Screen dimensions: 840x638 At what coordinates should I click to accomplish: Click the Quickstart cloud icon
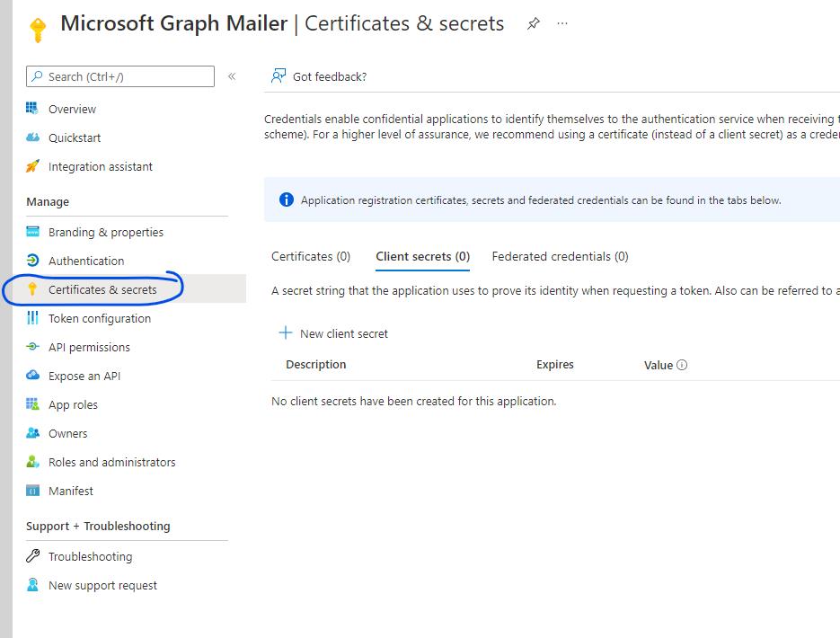[32, 137]
